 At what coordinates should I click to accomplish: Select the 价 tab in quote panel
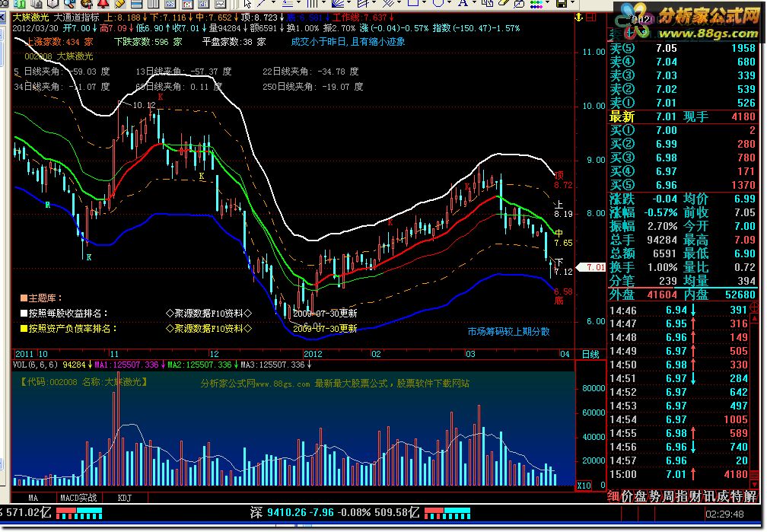(x=627, y=496)
